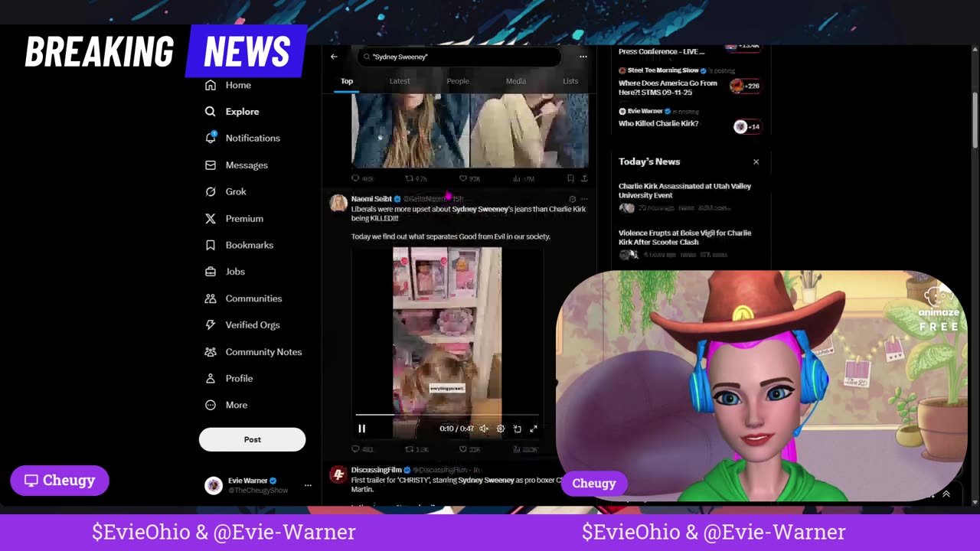980x551 pixels.
Task: Open Naomi Seibt post's three-dot menu
Action: (x=584, y=199)
